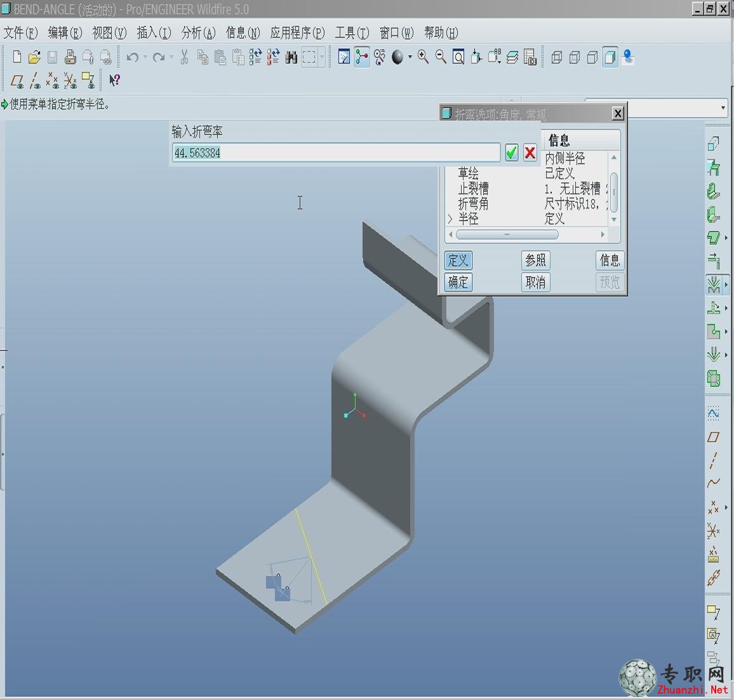Open the 视图(V) menu
The height and width of the screenshot is (700, 734).
pos(110,33)
